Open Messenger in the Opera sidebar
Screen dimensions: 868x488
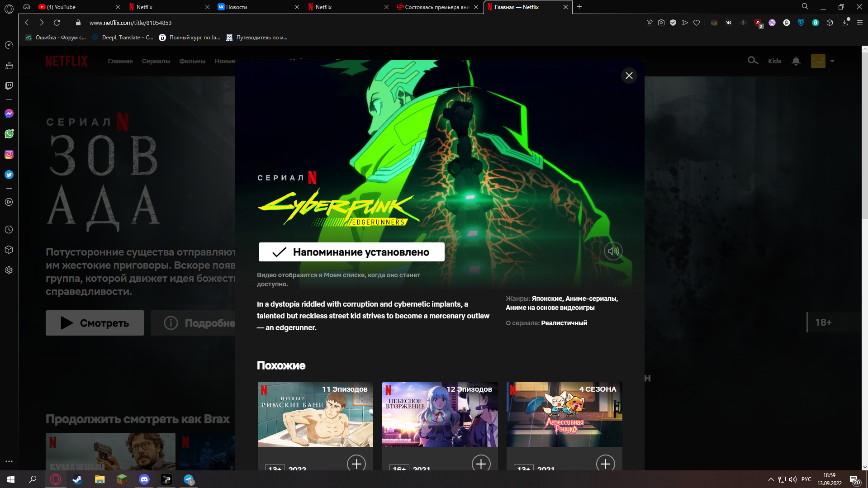9,114
